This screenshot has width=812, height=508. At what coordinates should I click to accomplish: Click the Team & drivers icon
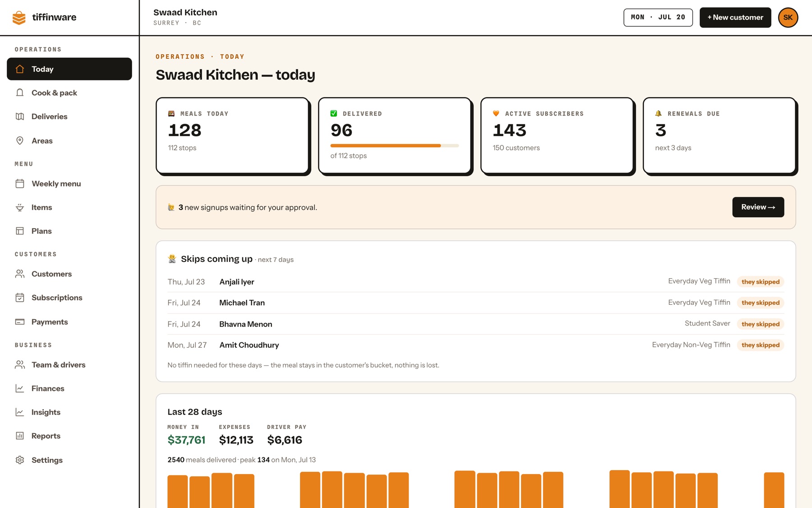coord(20,365)
